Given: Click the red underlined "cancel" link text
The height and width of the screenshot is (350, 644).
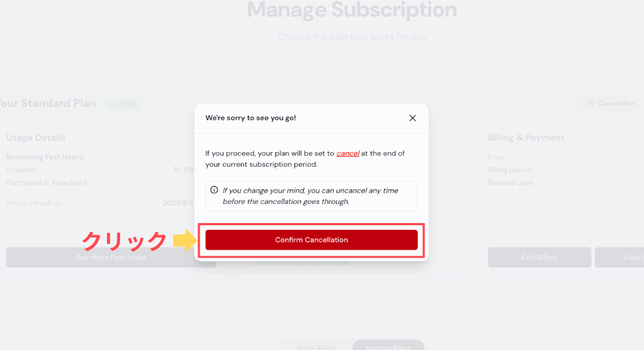Looking at the screenshot, I should pos(348,153).
